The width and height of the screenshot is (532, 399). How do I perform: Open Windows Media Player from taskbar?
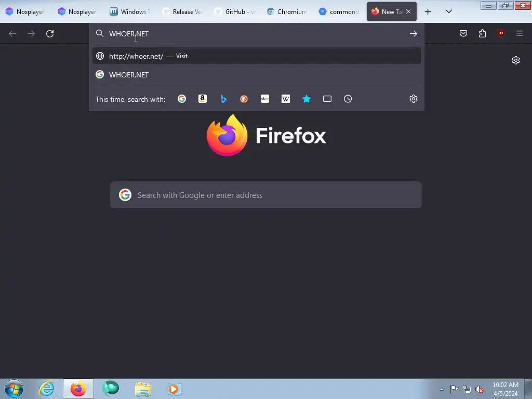[175, 389]
